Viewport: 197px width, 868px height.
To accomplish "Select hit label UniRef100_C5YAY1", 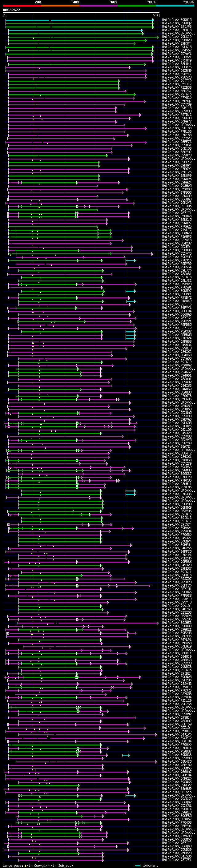I will pyautogui.click(x=177, y=54).
